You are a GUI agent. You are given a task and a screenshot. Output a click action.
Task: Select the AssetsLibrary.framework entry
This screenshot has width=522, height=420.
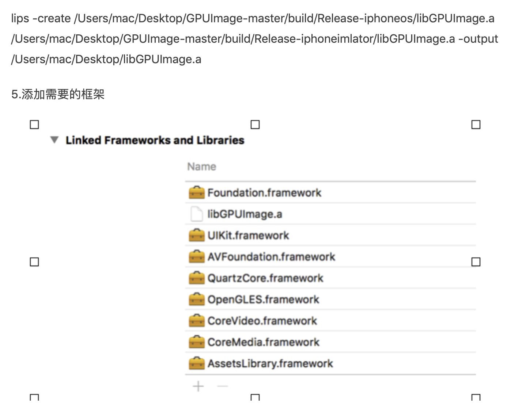(270, 363)
